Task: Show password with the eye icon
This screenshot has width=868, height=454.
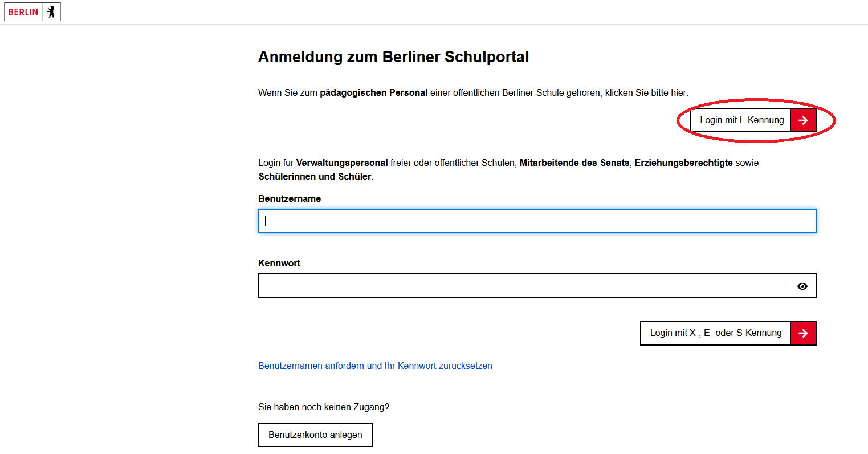Action: tap(802, 286)
